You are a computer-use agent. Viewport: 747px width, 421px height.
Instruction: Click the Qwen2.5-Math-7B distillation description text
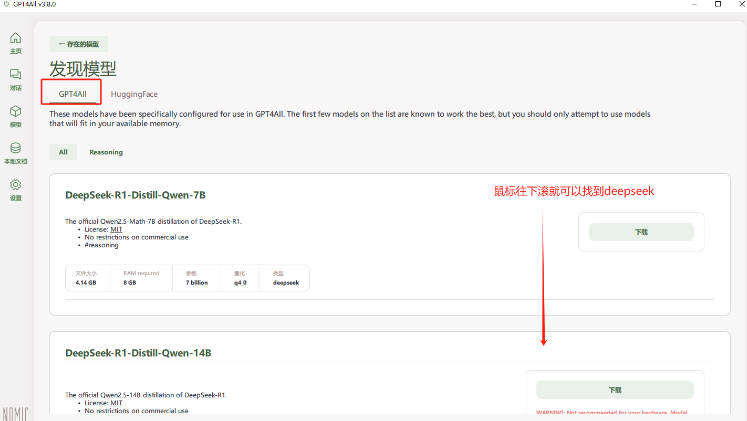click(153, 221)
